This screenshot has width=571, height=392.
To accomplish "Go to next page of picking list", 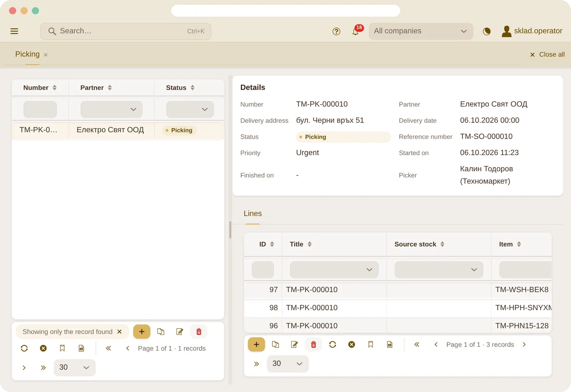I will point(24,368).
